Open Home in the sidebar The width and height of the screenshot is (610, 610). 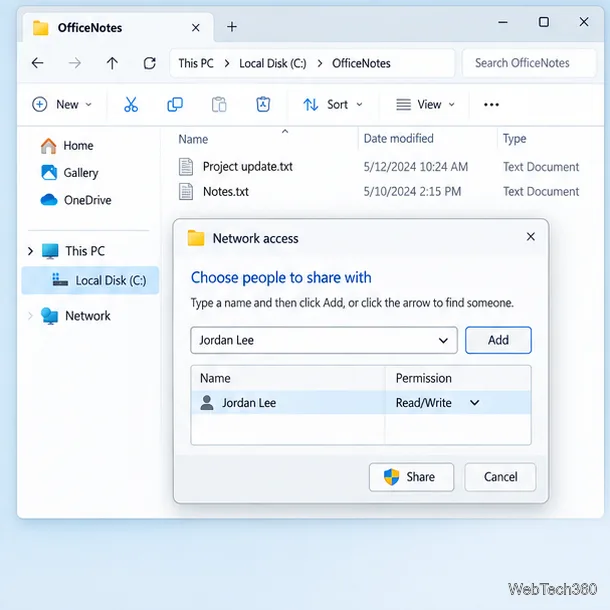tap(67, 145)
